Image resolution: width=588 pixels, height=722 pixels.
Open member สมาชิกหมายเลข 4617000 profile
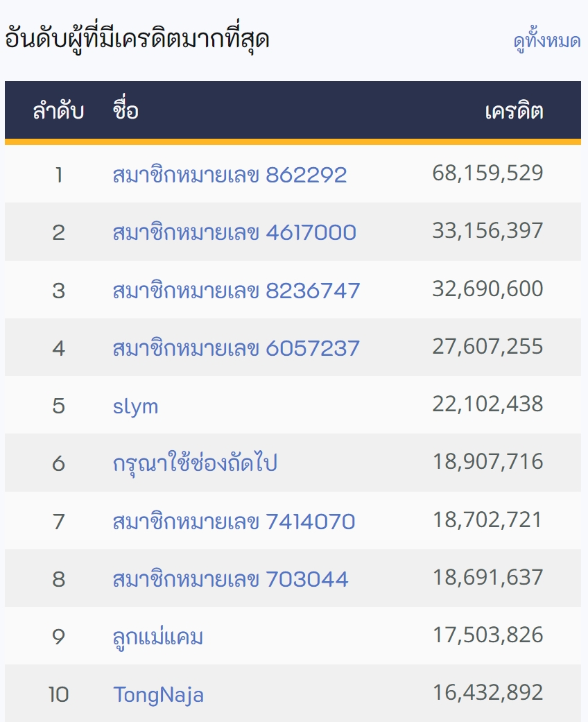[234, 232]
